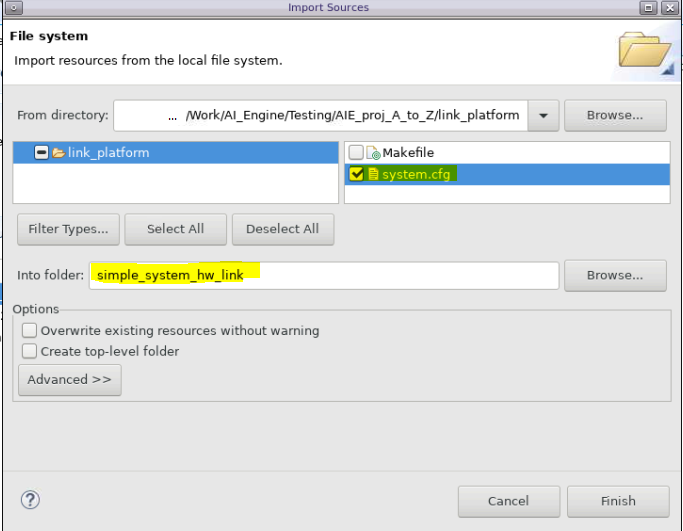Click the Makefile file icon
The width and height of the screenshot is (683, 531).
[x=373, y=153]
